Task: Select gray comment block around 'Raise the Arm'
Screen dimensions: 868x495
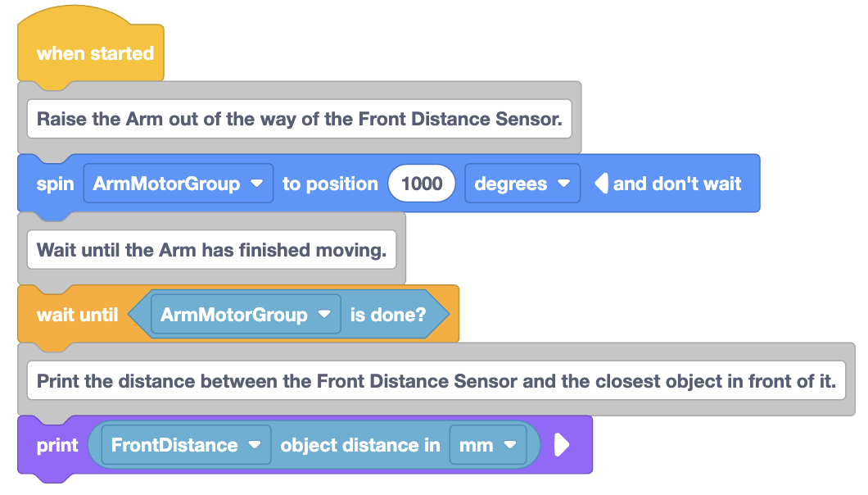Action: click(300, 117)
